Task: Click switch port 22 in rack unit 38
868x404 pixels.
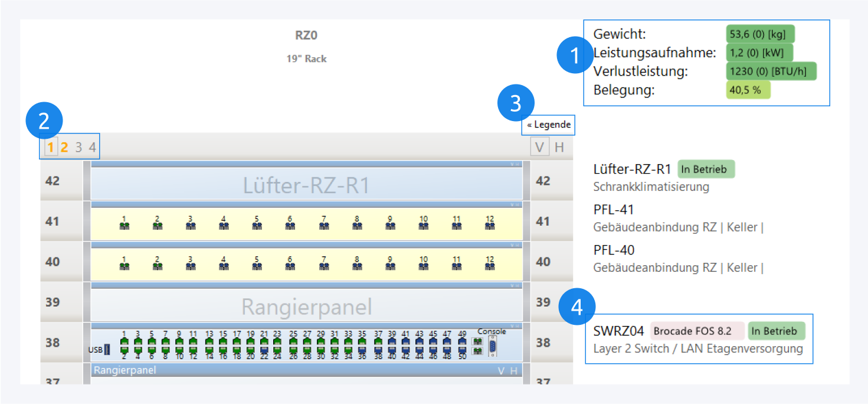Action: (x=264, y=350)
